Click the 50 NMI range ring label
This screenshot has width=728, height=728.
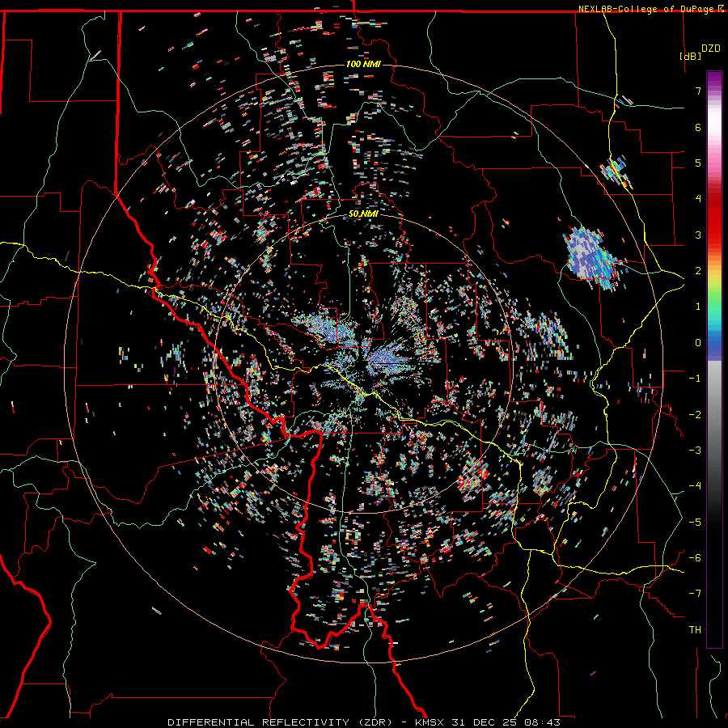click(363, 214)
